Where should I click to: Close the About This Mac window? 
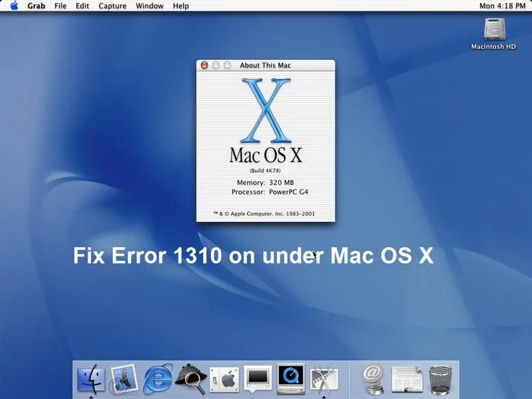click(x=205, y=65)
